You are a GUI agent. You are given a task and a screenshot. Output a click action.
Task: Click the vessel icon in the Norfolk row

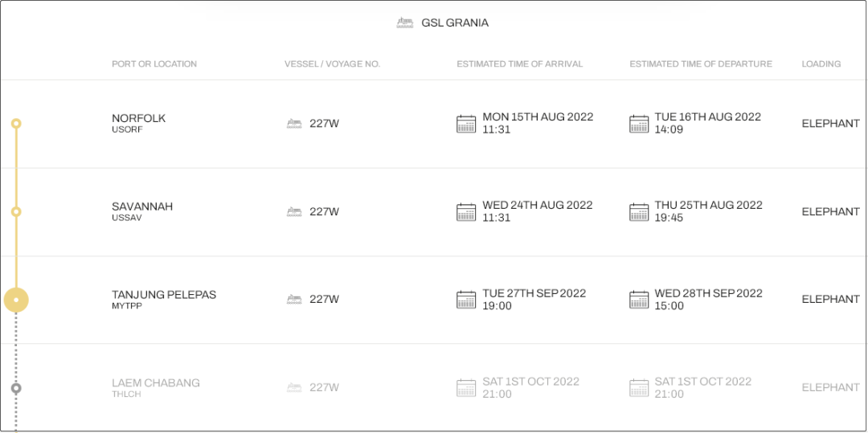pyautogui.click(x=294, y=124)
